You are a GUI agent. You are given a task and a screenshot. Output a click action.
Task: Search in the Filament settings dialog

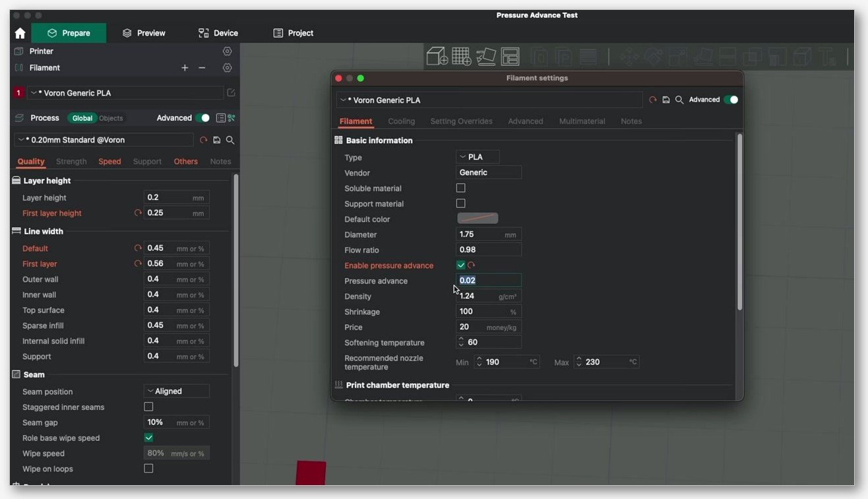click(x=679, y=100)
